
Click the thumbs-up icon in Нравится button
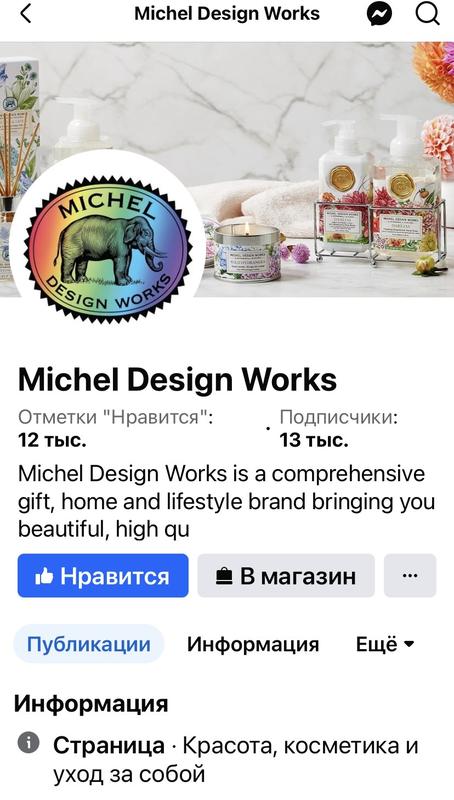click(x=44, y=577)
